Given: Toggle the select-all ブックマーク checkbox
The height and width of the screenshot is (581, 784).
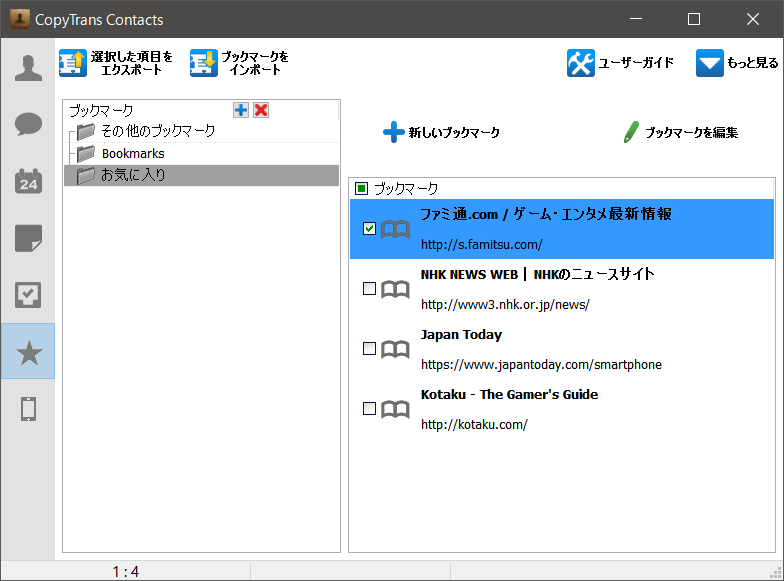Looking at the screenshot, I should 361,188.
